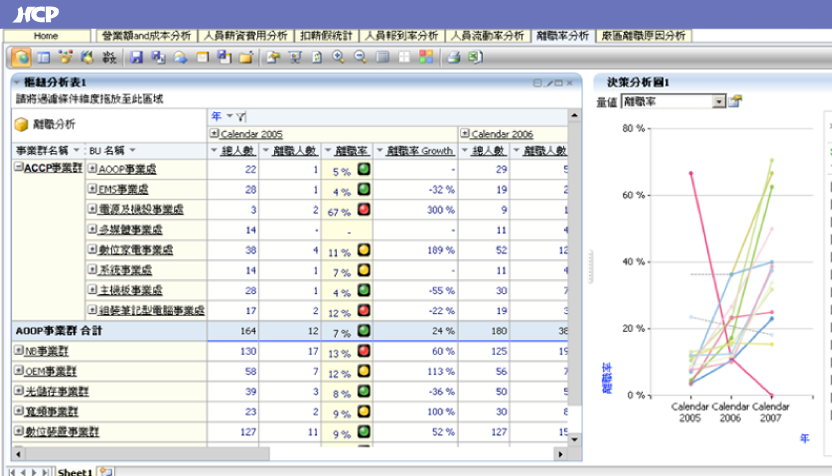Click the chart properties icon beside 量值 dropdown

coord(736,101)
